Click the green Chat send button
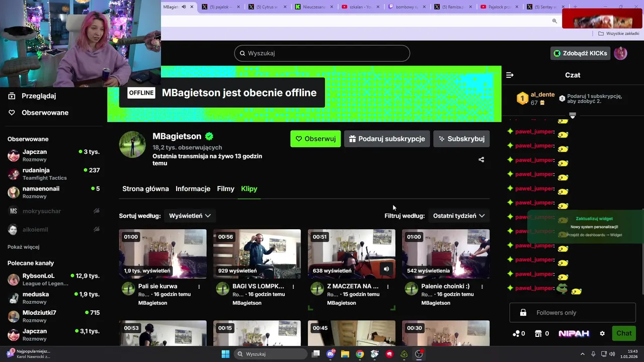644x362 pixels. [x=624, y=333]
